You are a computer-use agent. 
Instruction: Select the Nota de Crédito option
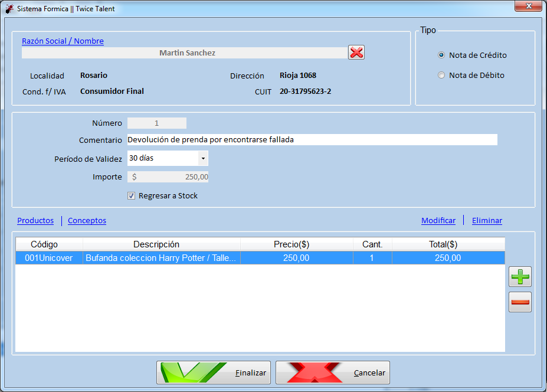click(441, 55)
